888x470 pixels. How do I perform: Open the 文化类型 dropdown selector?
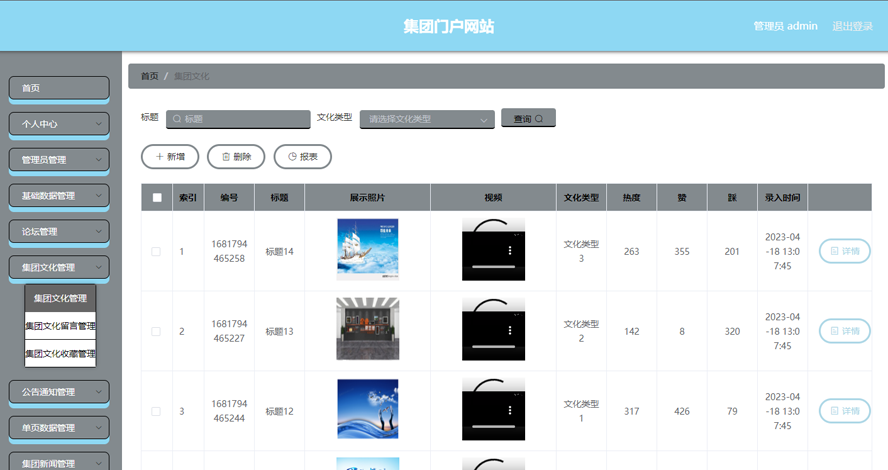(x=427, y=119)
